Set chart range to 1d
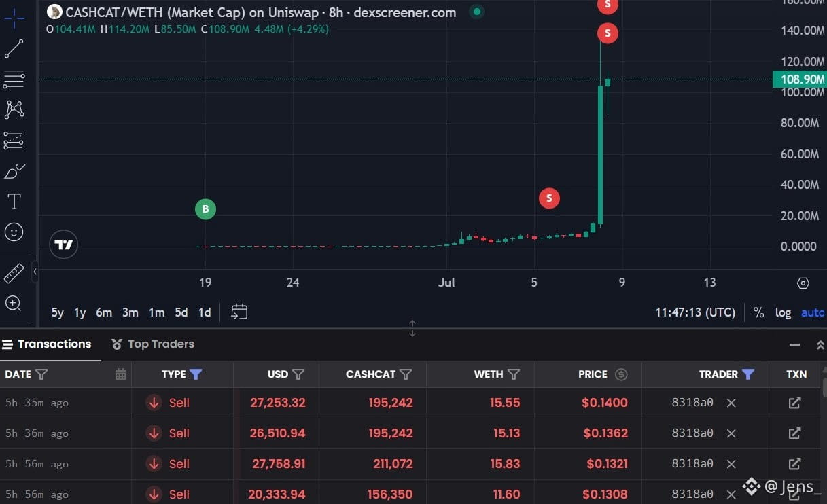The width and height of the screenshot is (827, 504). (x=205, y=312)
